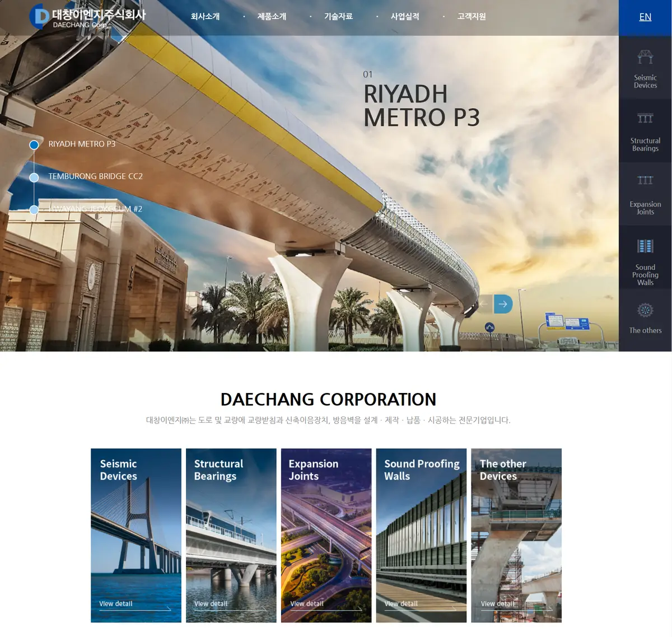Open 회사소개 menu
Image resolution: width=672 pixels, height=637 pixels.
(205, 17)
